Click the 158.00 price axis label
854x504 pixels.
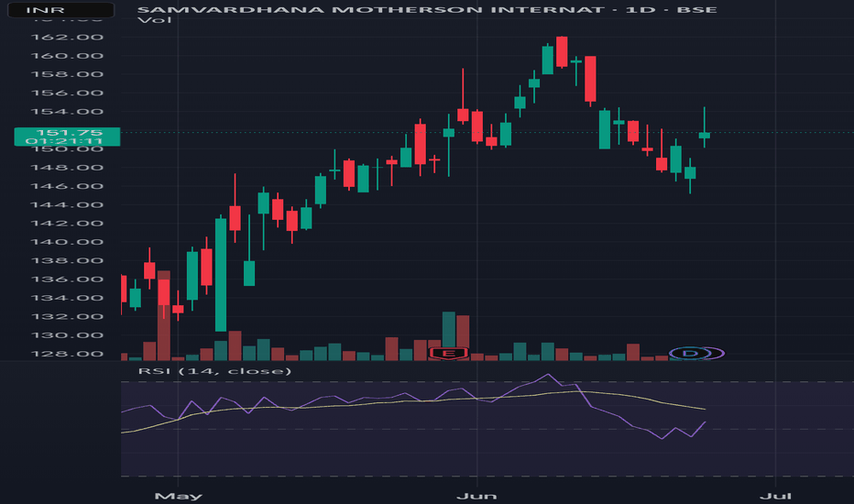67,74
